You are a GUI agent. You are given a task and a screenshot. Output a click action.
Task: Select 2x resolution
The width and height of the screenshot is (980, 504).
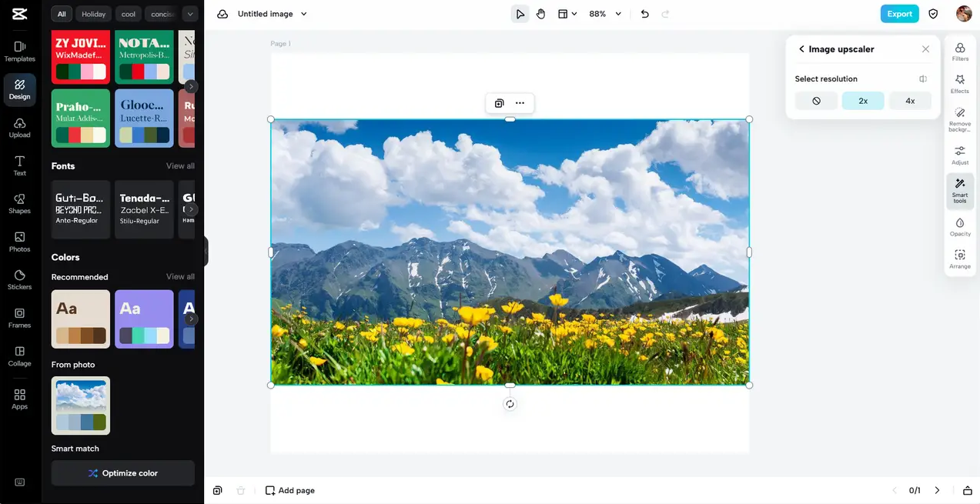(x=863, y=101)
